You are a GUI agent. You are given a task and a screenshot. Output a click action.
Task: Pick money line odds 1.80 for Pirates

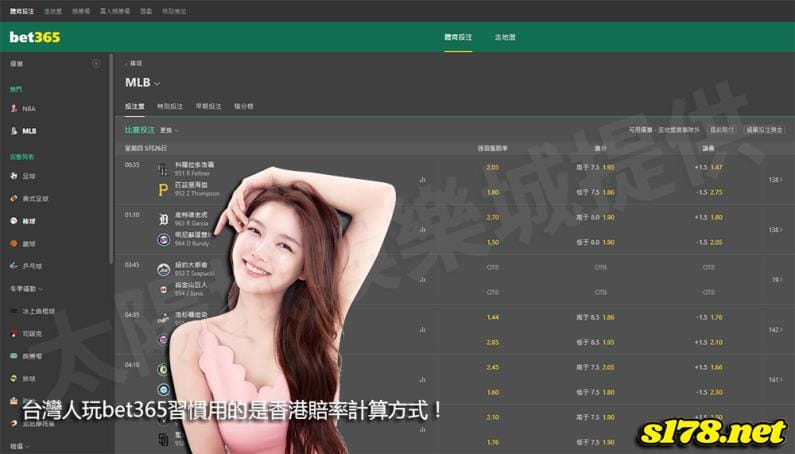492,192
